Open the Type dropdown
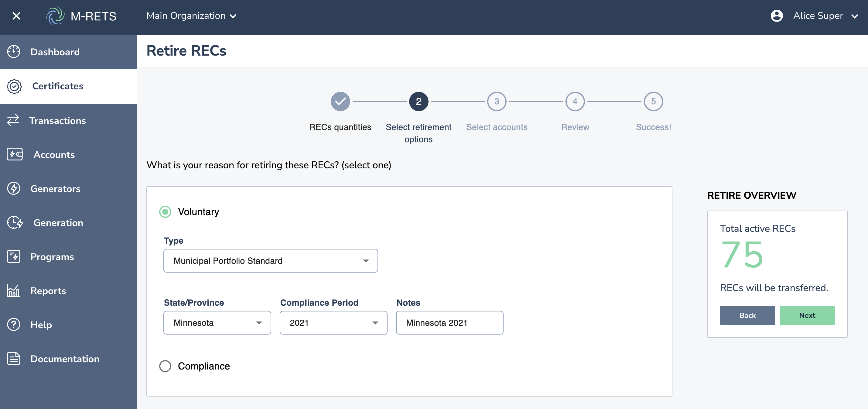The height and width of the screenshot is (409, 868). pos(270,261)
